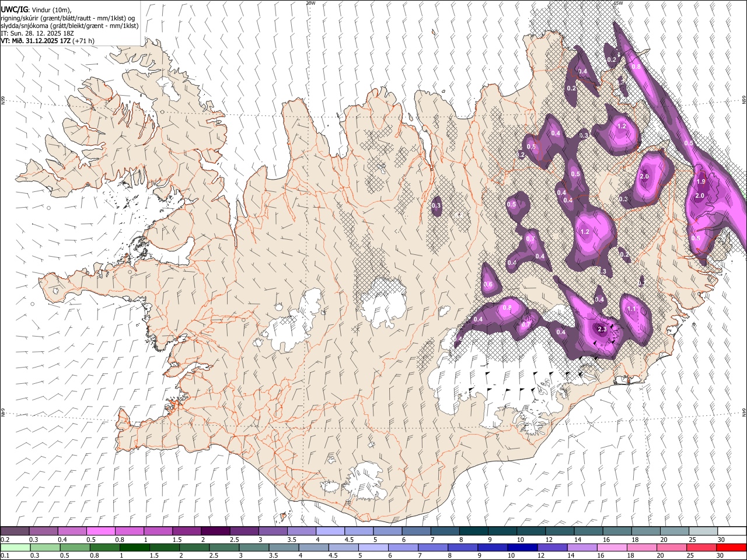The width and height of the screenshot is (747, 560).
Task: Pick the 2–2.5 darkest purple snow legend swatch
Action: pos(215,531)
